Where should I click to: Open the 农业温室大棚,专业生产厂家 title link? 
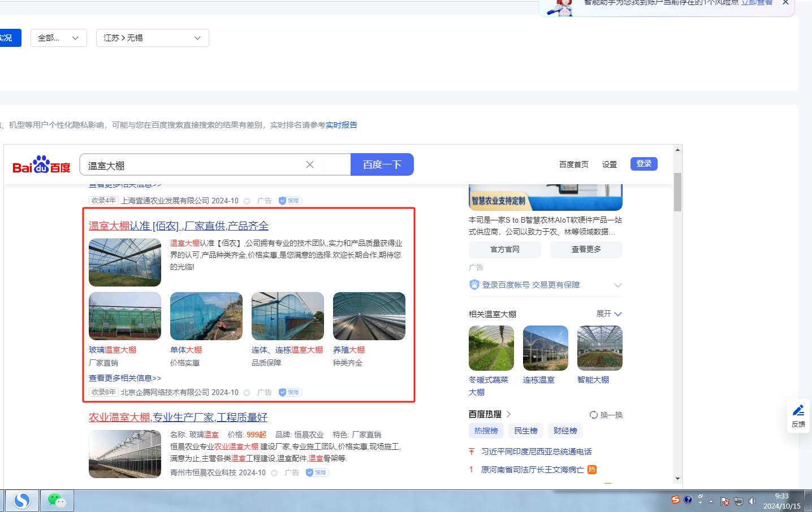point(178,418)
